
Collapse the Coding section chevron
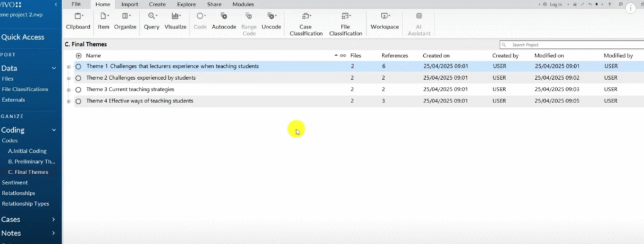[x=54, y=130]
